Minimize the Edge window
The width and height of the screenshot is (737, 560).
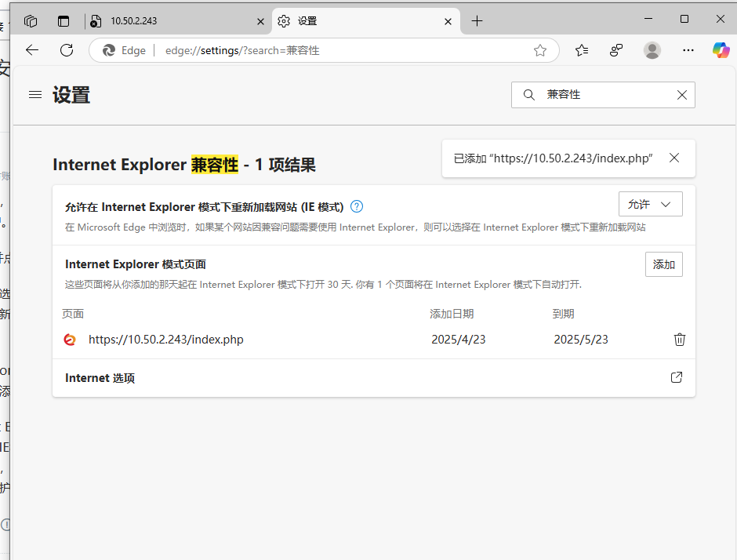[x=648, y=19]
